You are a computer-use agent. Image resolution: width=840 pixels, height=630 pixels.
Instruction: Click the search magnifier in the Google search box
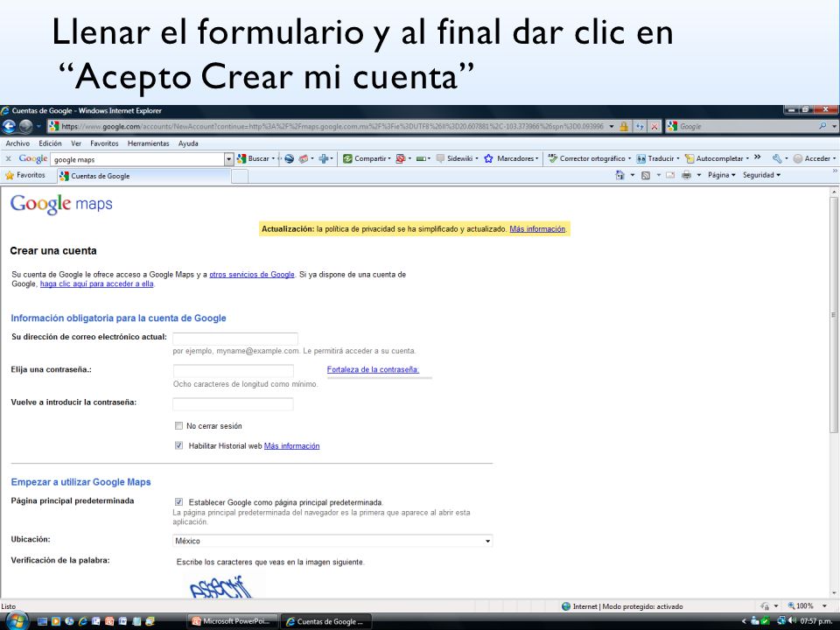coord(822,126)
